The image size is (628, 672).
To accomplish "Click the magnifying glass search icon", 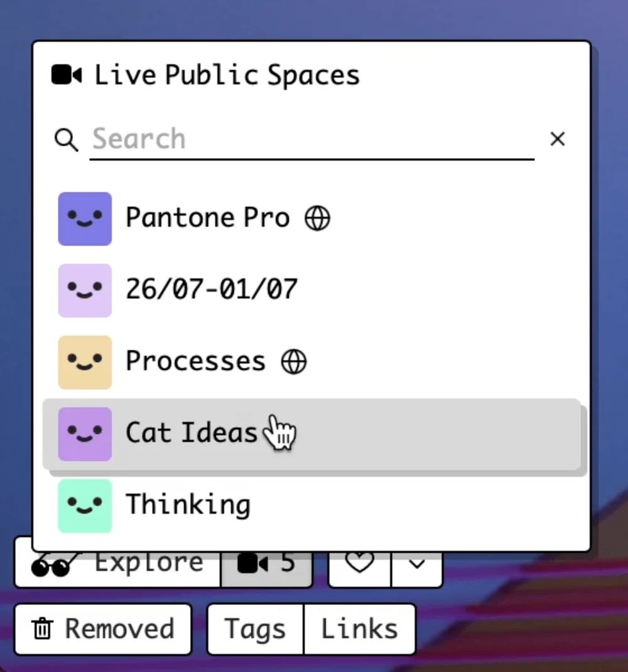I will coord(65,139).
